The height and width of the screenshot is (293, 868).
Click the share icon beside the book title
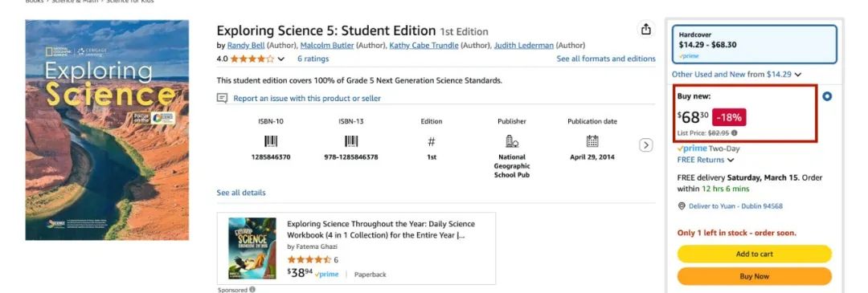click(645, 30)
